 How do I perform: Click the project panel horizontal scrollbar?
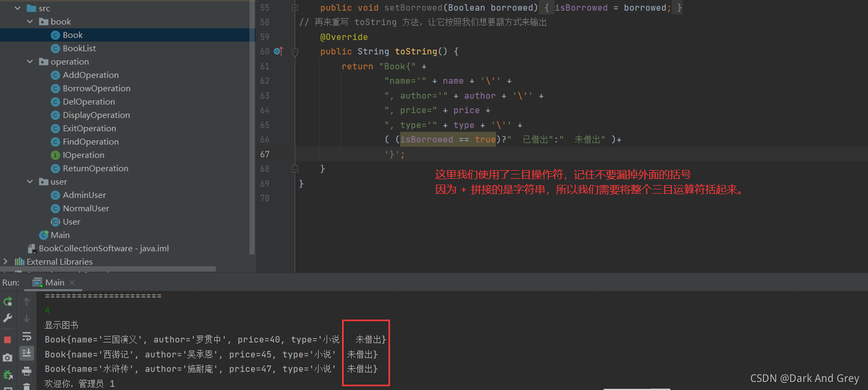[108, 269]
